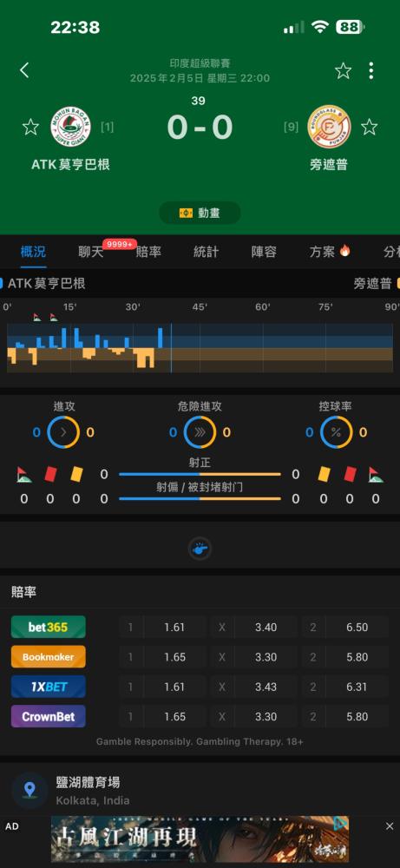Tap the current-minute line on the momentum chart
The height and width of the screenshot is (868, 400).
[171, 348]
